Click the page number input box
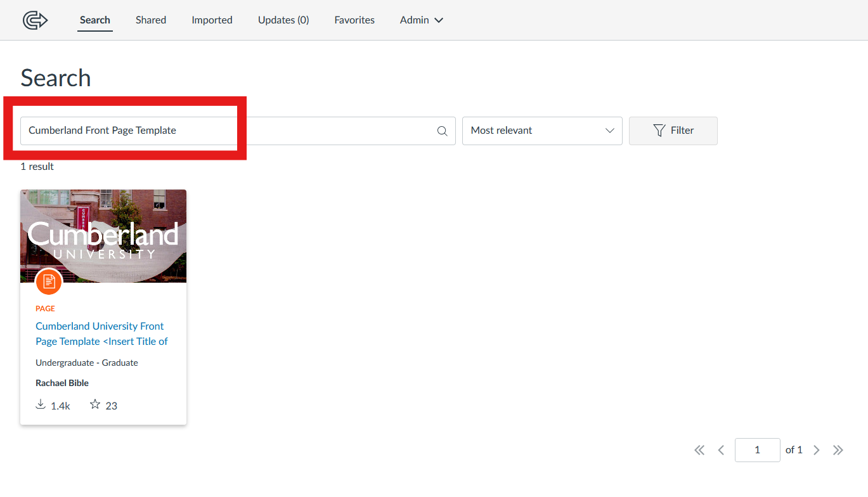868x497 pixels. 757,450
